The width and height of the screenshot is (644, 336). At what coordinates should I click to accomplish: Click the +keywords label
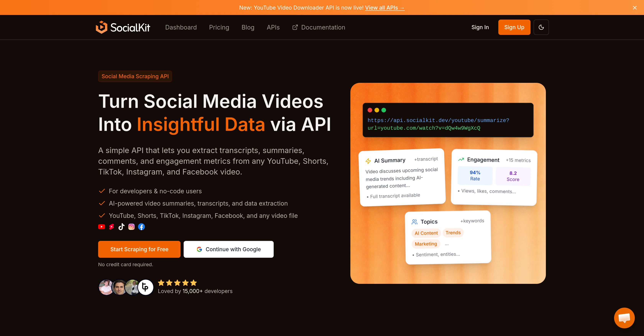[x=472, y=221]
